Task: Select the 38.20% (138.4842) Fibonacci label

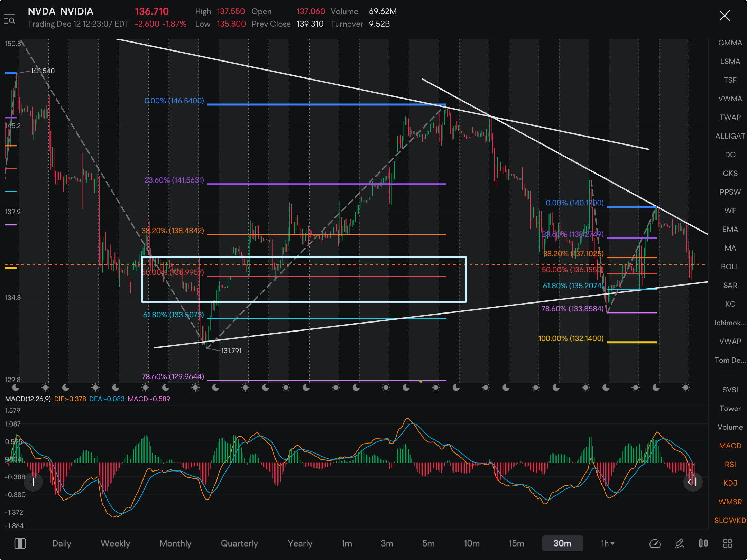Action: pyautogui.click(x=173, y=231)
